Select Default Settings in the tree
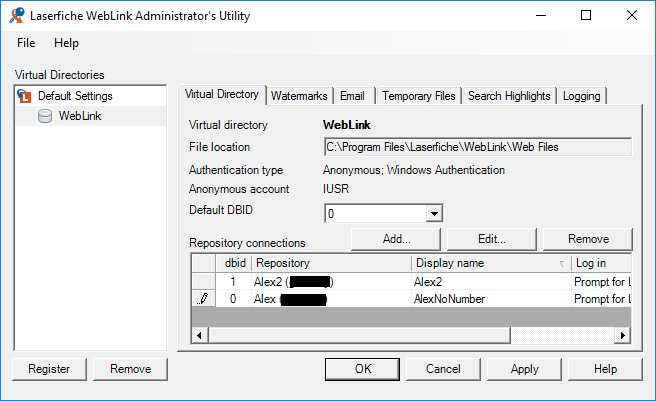The image size is (656, 401). click(x=75, y=96)
